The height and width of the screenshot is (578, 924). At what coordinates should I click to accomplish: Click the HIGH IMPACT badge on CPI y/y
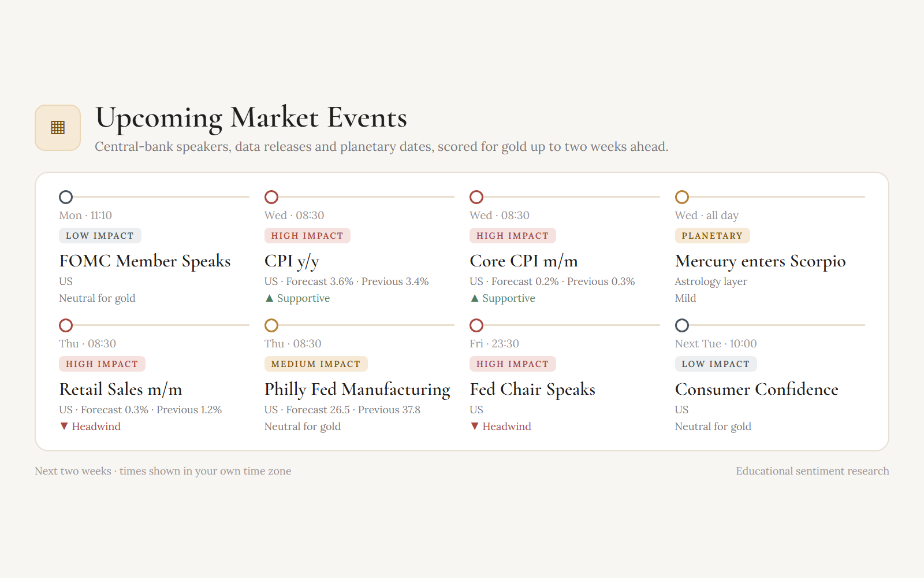pos(307,236)
